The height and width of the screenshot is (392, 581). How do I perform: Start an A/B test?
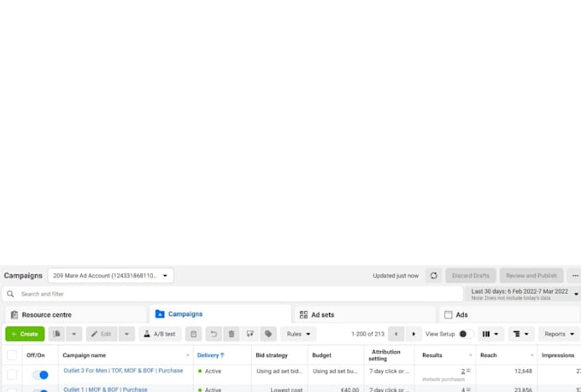(x=160, y=334)
